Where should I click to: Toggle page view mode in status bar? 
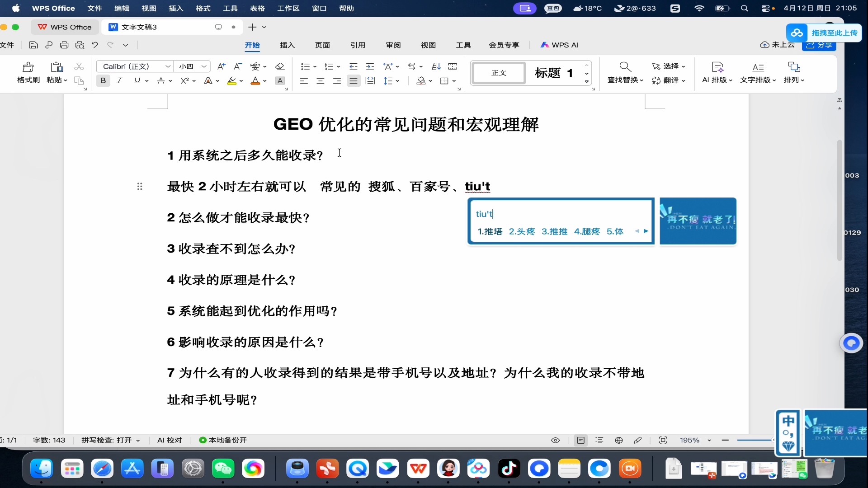coord(581,440)
